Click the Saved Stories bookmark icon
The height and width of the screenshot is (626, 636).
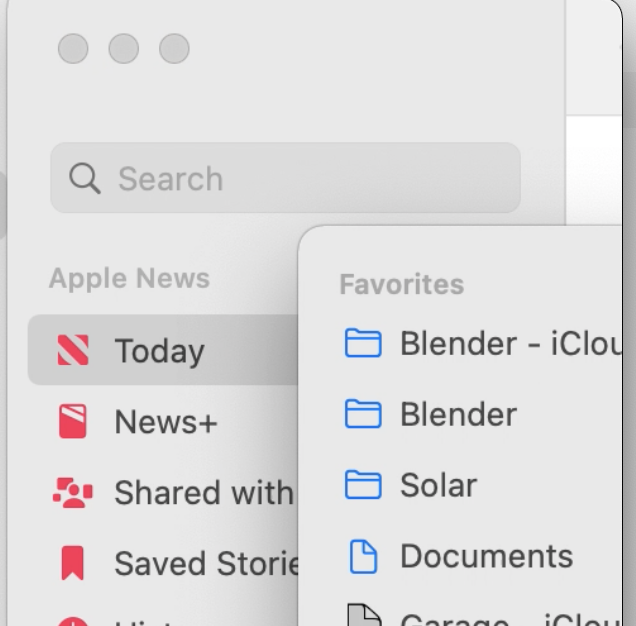click(x=73, y=563)
